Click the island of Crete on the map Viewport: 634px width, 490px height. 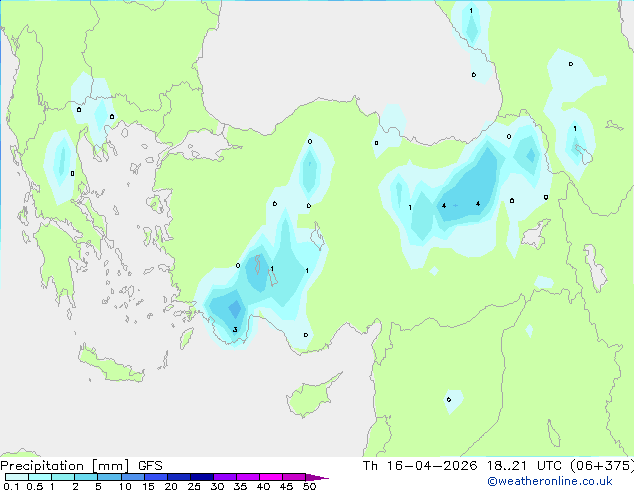110,366
